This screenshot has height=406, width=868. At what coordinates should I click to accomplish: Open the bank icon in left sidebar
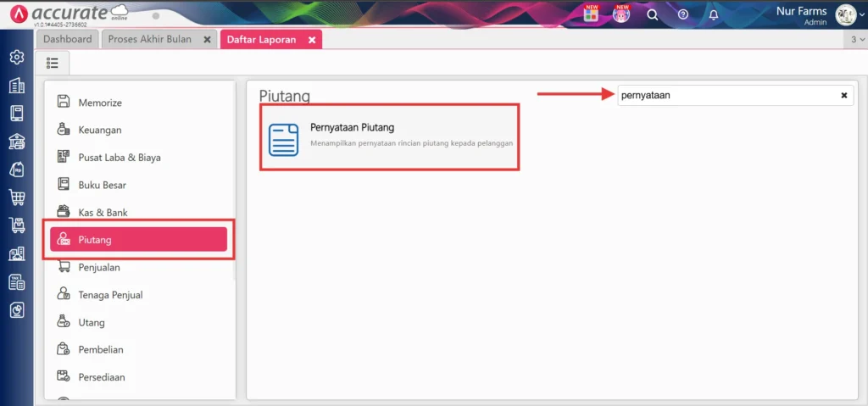coord(17,142)
